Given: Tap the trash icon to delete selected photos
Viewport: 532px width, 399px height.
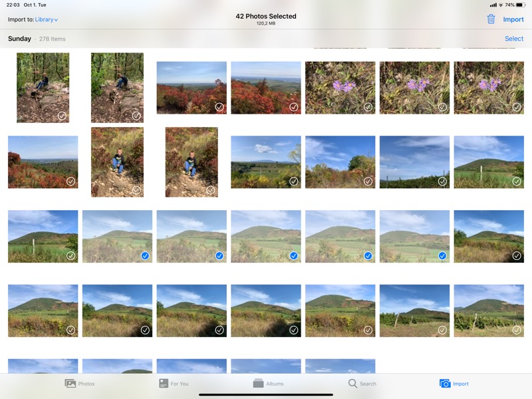Looking at the screenshot, I should [x=491, y=19].
